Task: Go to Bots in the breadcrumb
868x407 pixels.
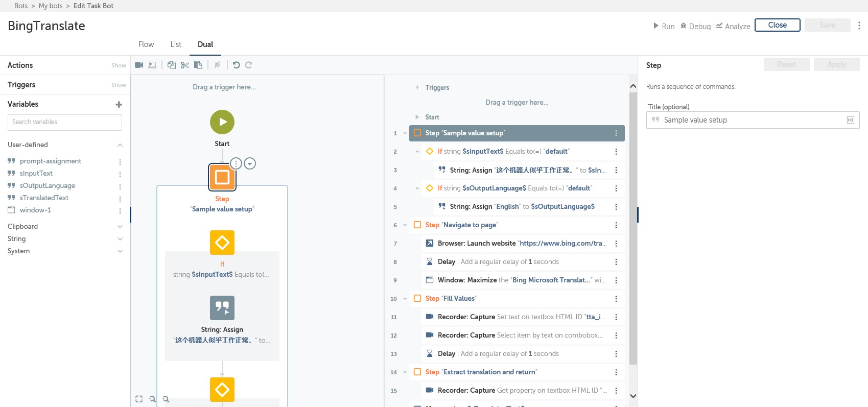Action: 21,6
